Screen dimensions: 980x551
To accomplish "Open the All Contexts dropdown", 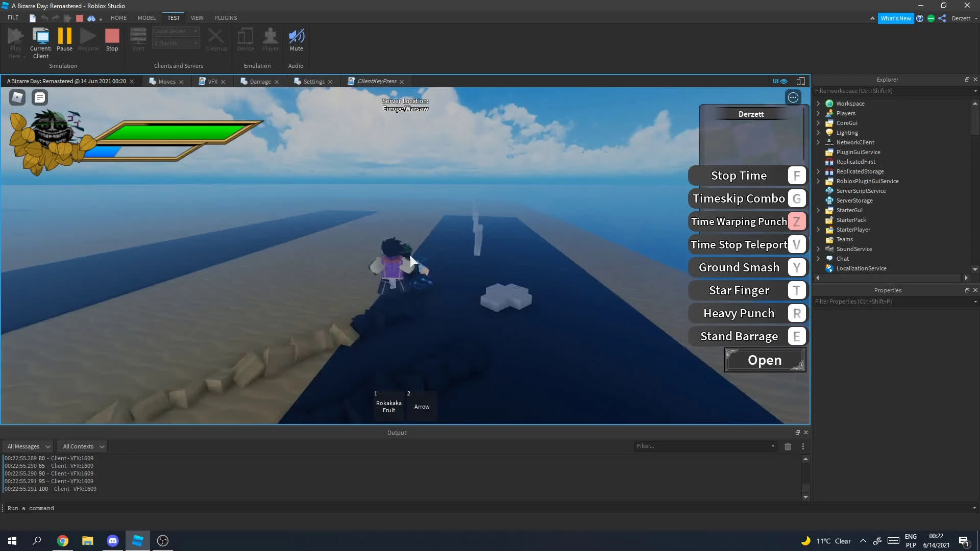I will [x=83, y=446].
